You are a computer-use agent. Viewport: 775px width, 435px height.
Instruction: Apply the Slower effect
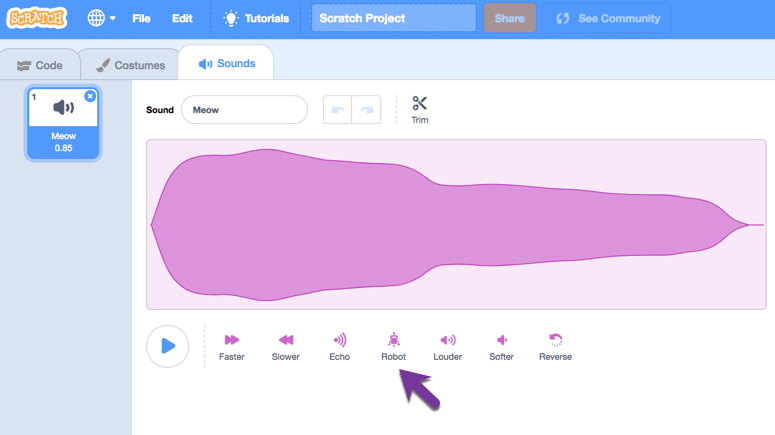pyautogui.click(x=286, y=347)
